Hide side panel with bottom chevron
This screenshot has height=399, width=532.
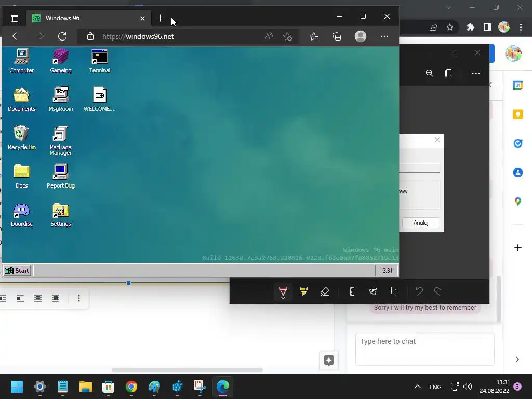(517, 360)
